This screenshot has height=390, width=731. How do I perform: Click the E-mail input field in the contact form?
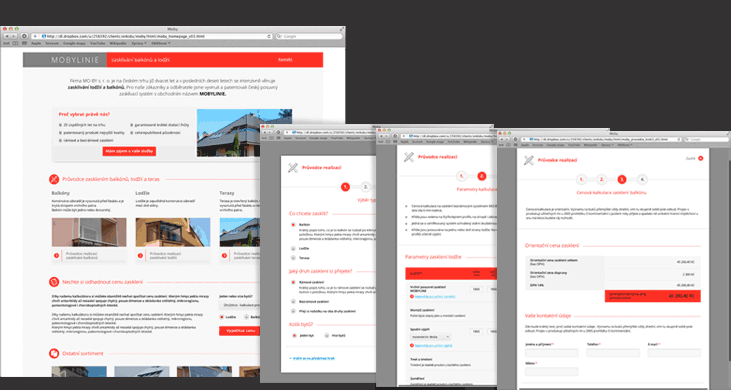click(x=674, y=353)
